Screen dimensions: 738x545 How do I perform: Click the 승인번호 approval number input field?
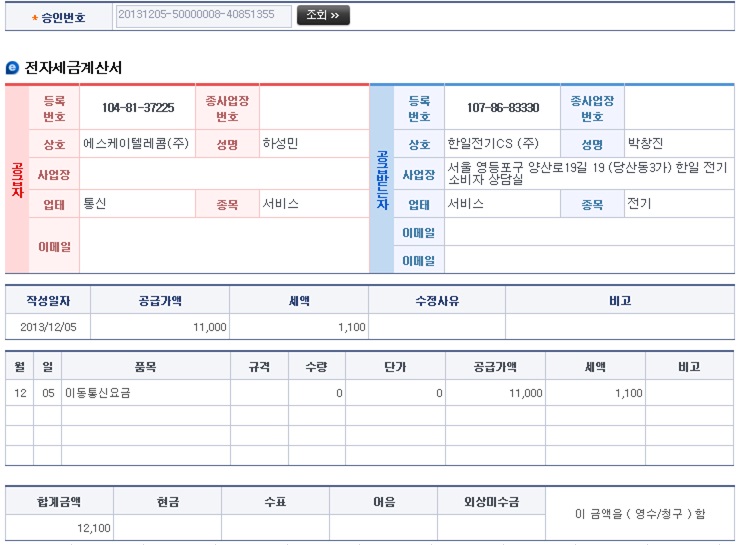pyautogui.click(x=203, y=15)
